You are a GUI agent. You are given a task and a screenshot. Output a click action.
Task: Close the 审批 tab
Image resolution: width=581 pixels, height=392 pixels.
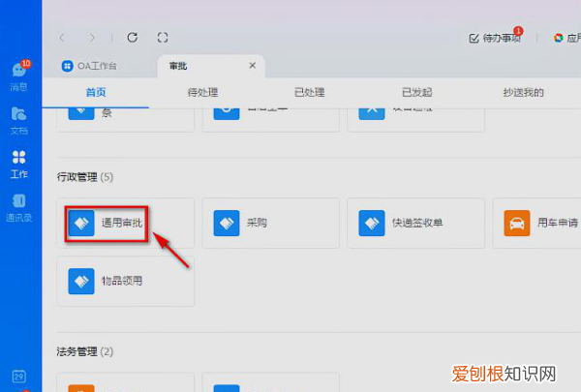(x=253, y=66)
